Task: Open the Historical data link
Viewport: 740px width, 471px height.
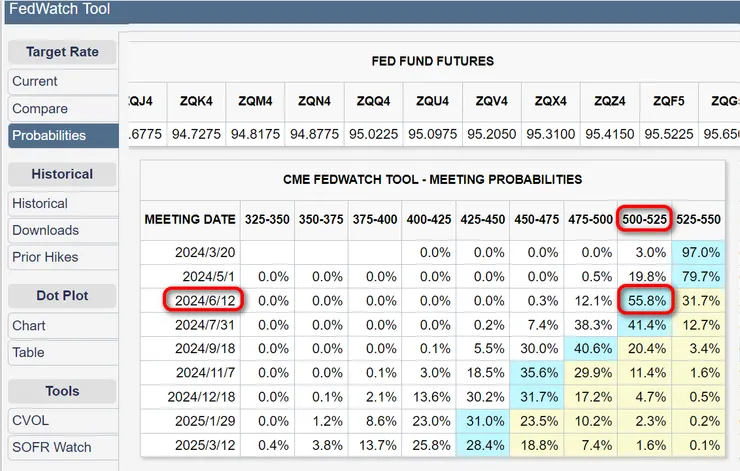Action: pos(40,203)
